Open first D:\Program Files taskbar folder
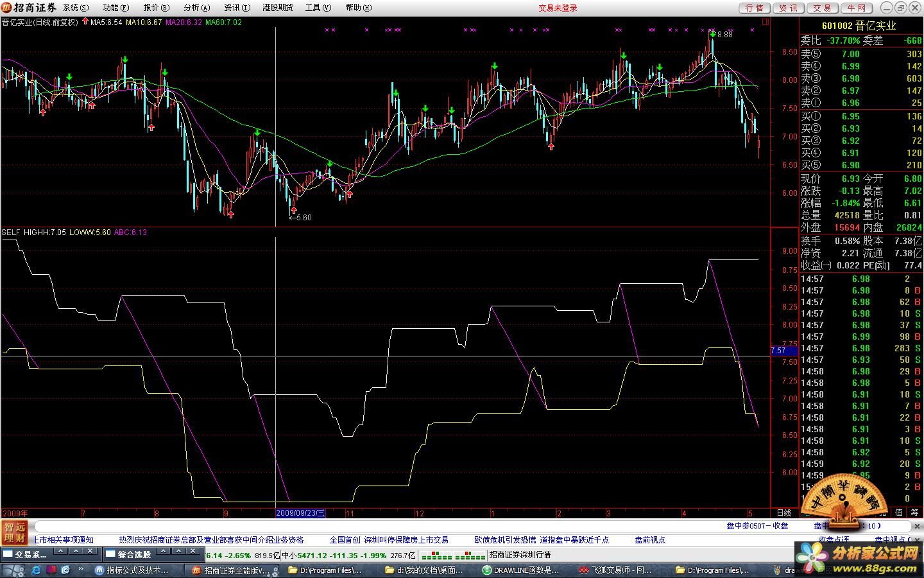The height and width of the screenshot is (578, 924). tap(325, 570)
